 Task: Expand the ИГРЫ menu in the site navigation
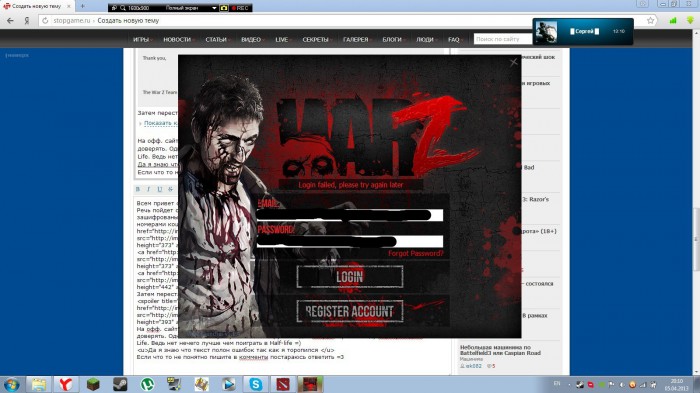click(x=142, y=39)
